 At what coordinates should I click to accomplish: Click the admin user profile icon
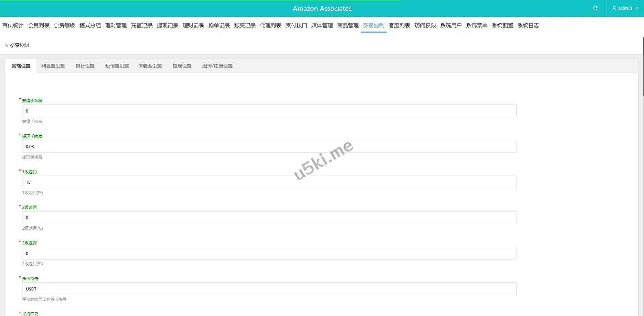614,8
